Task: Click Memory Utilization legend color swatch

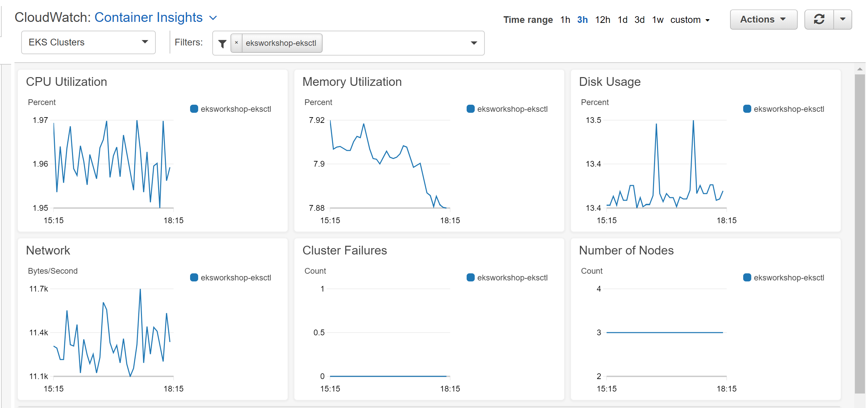Action: 470,109
